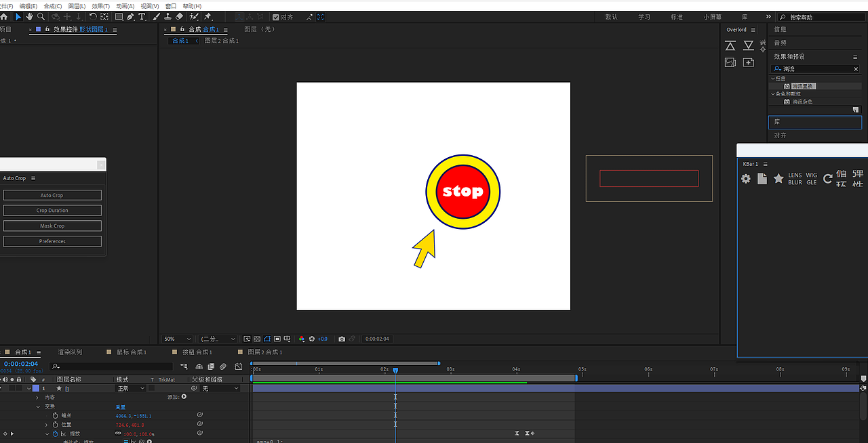Click the Mask Crop button

(x=52, y=226)
